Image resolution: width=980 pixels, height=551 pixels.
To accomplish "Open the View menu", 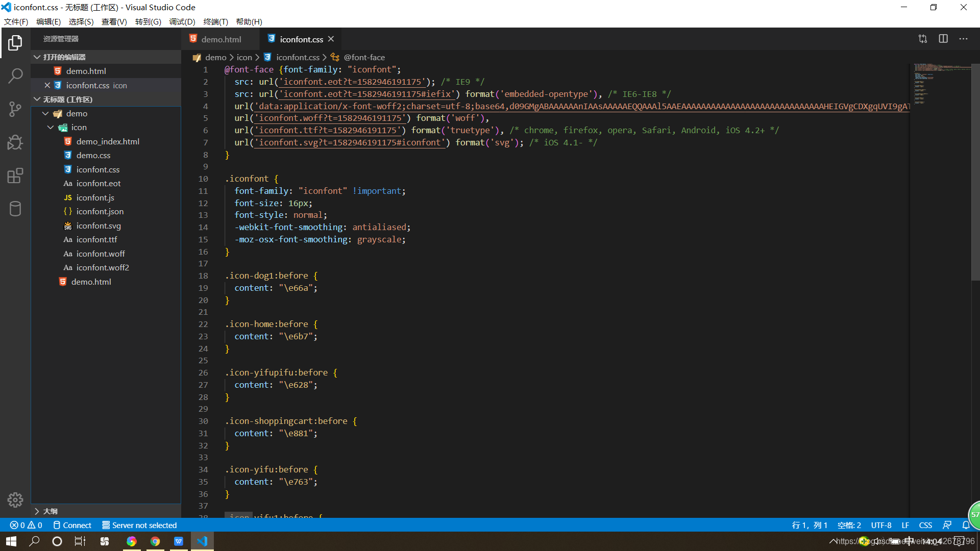I will pos(114,21).
